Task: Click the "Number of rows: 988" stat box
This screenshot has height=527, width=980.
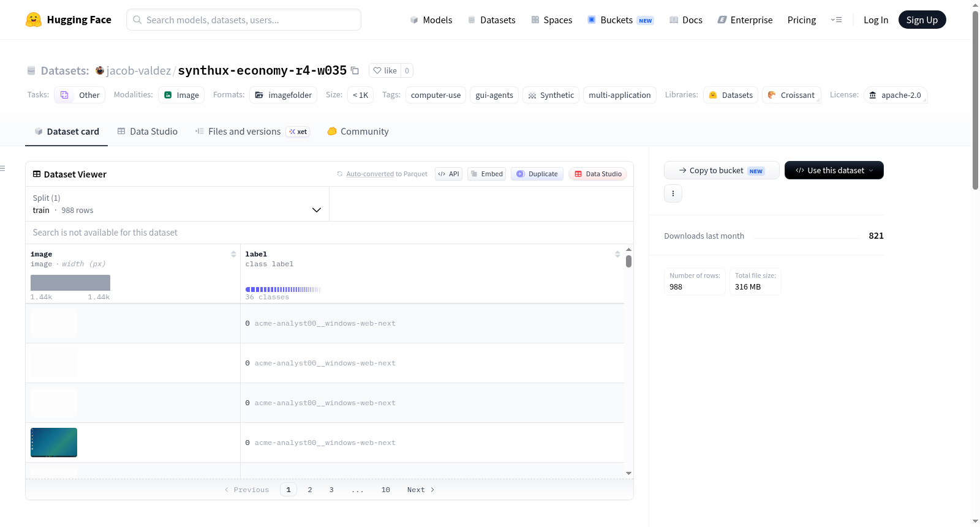Action: point(695,282)
